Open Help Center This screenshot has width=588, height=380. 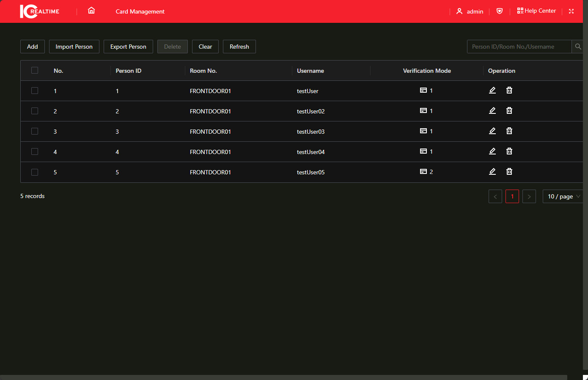536,11
